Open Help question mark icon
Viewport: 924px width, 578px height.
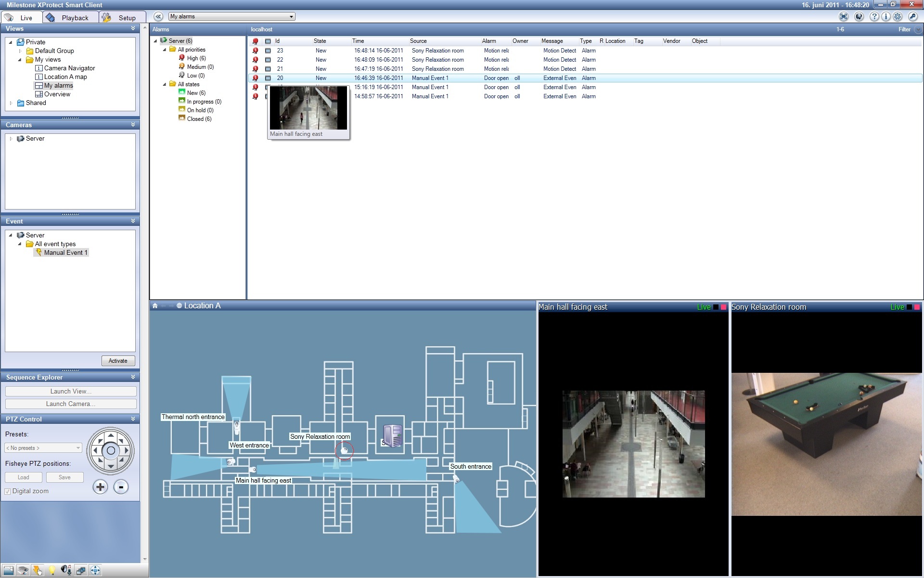coord(874,16)
